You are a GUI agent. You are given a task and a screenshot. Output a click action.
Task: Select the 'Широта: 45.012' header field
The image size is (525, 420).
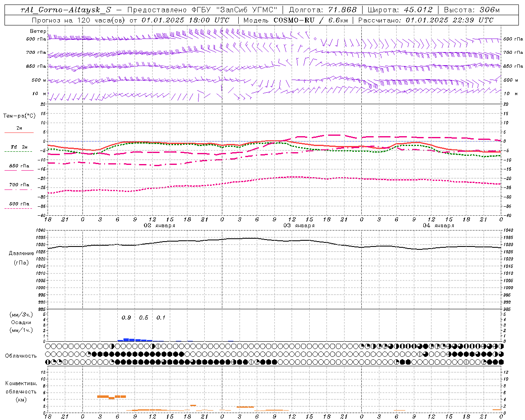400,10
